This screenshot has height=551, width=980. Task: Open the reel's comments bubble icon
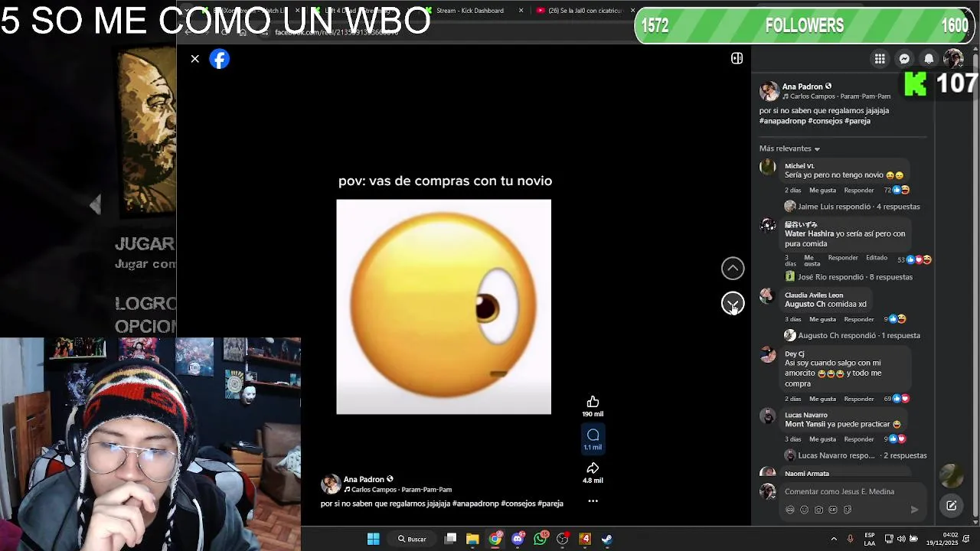[x=593, y=435]
